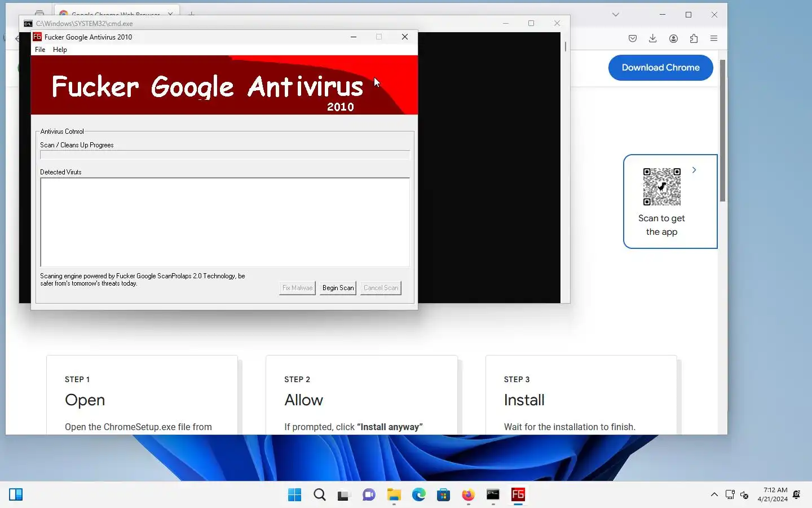This screenshot has height=508, width=812.
Task: Expand the browser list all tabs chevron
Action: (x=616, y=15)
